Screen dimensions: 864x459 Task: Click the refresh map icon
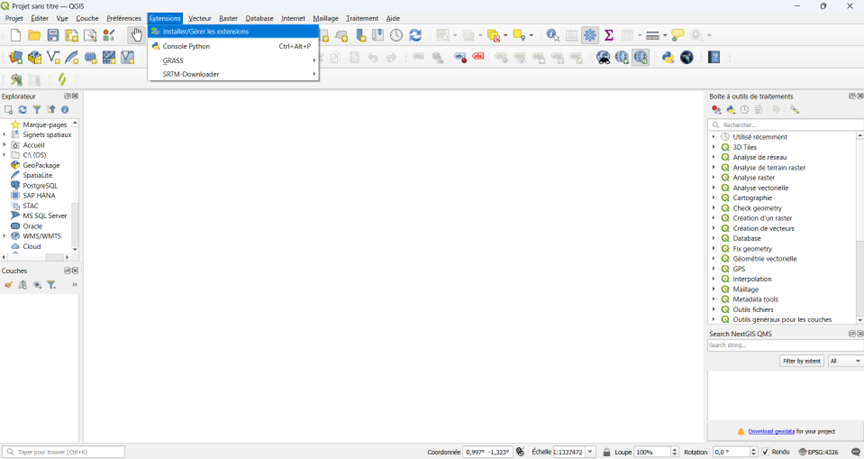pyautogui.click(x=415, y=36)
